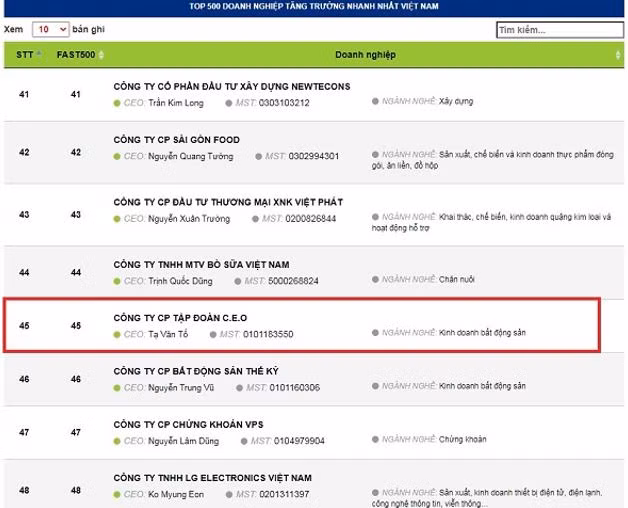Open CÔNG TY CP TẬP ĐOÀN C.E.O
This screenshot has height=508, width=628.
click(x=180, y=318)
